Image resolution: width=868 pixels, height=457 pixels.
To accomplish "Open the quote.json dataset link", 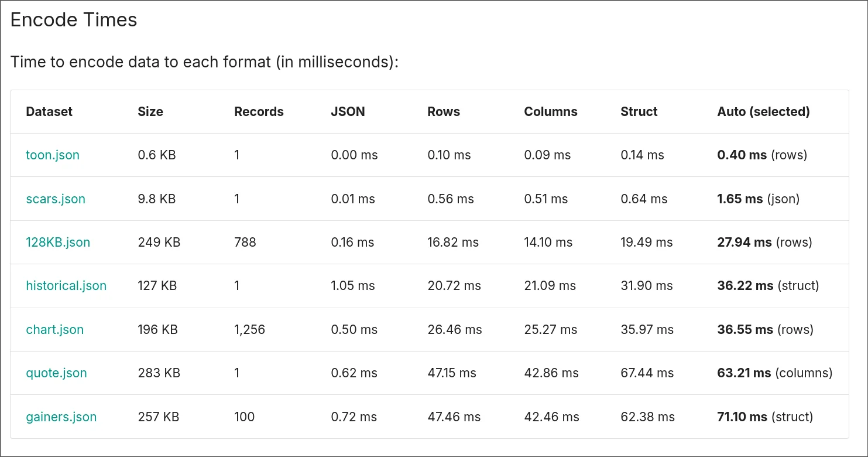I will pyautogui.click(x=56, y=373).
